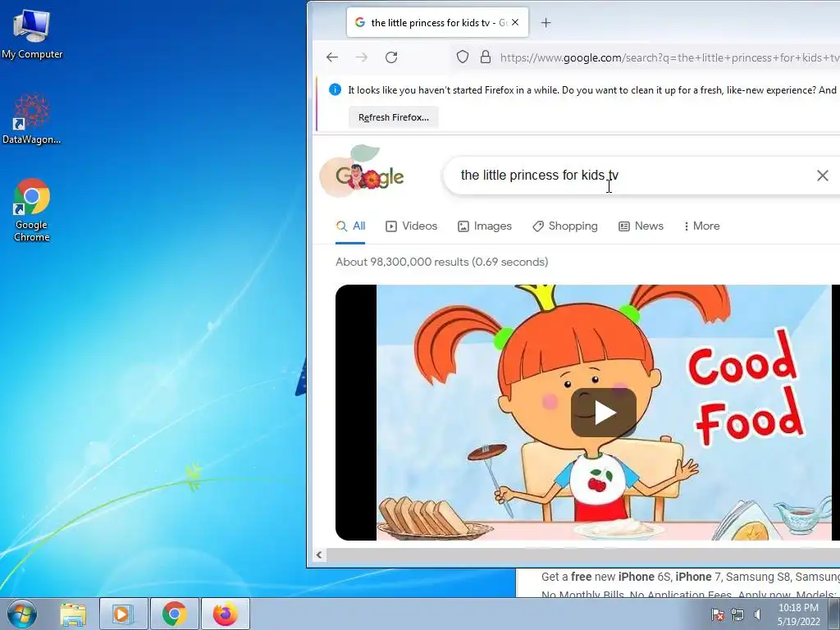The width and height of the screenshot is (840, 630).
Task: Open the DataWagon desktop shortcut
Action: point(32,120)
